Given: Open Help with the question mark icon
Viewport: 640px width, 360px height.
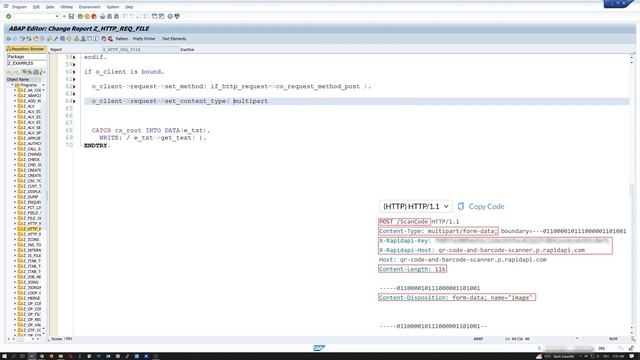Looking at the screenshot, I should (170, 16).
